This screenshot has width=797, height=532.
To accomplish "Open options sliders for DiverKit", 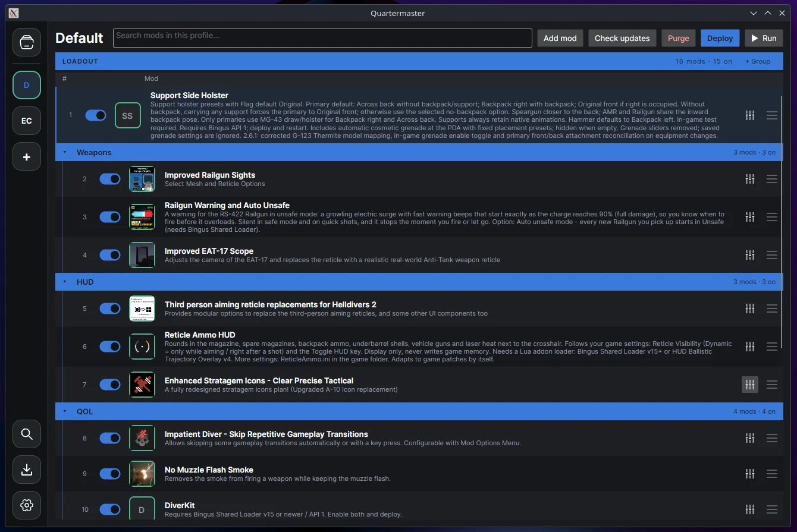I will tap(750, 509).
